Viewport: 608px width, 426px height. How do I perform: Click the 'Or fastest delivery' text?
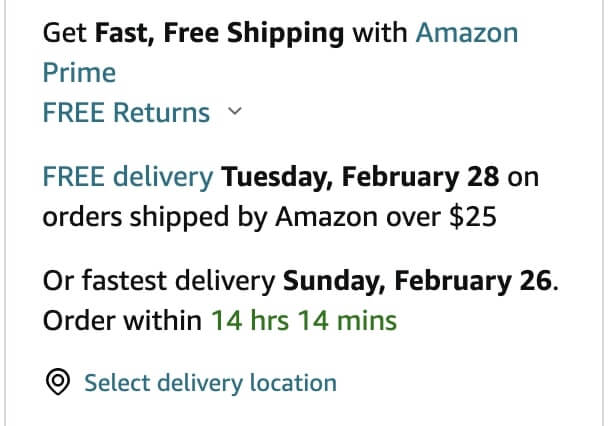pyautogui.click(x=159, y=281)
